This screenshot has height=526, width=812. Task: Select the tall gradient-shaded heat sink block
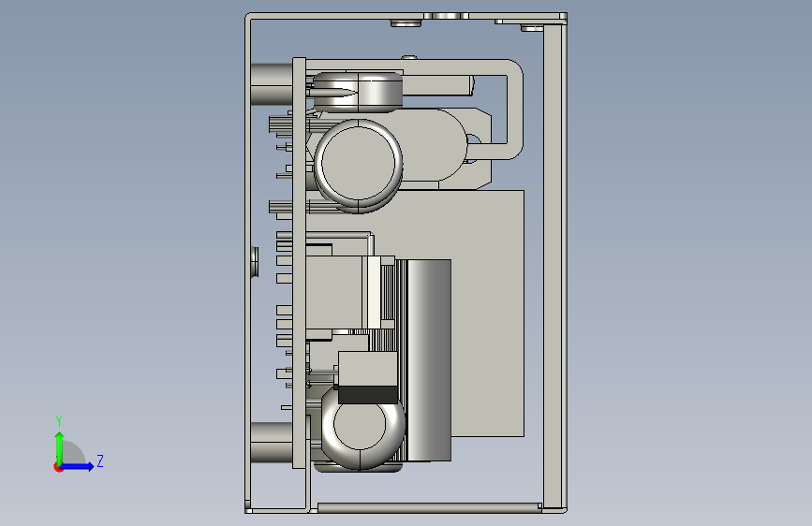coord(429,359)
